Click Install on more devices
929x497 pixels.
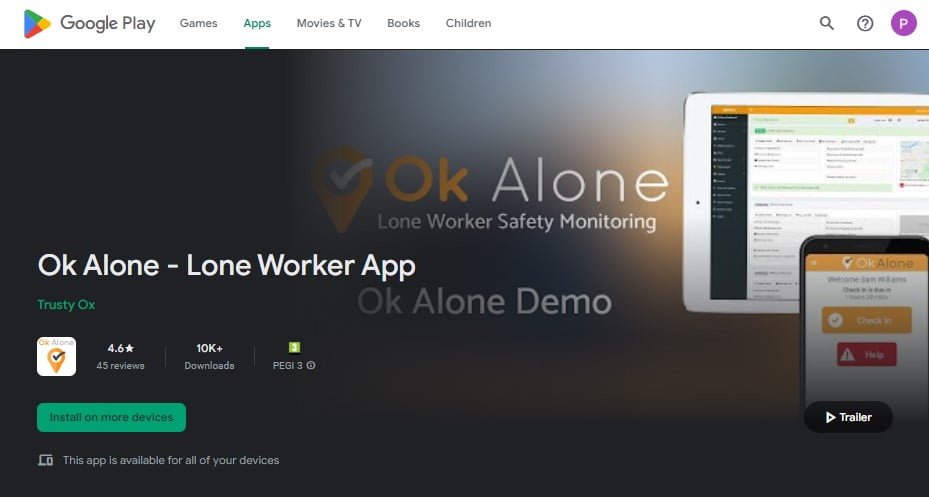pyautogui.click(x=111, y=417)
